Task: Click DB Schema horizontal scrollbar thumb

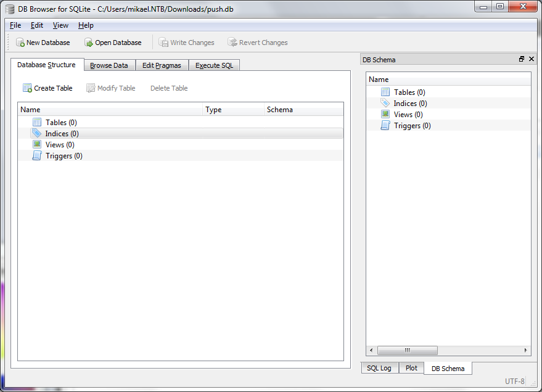Action: click(408, 350)
